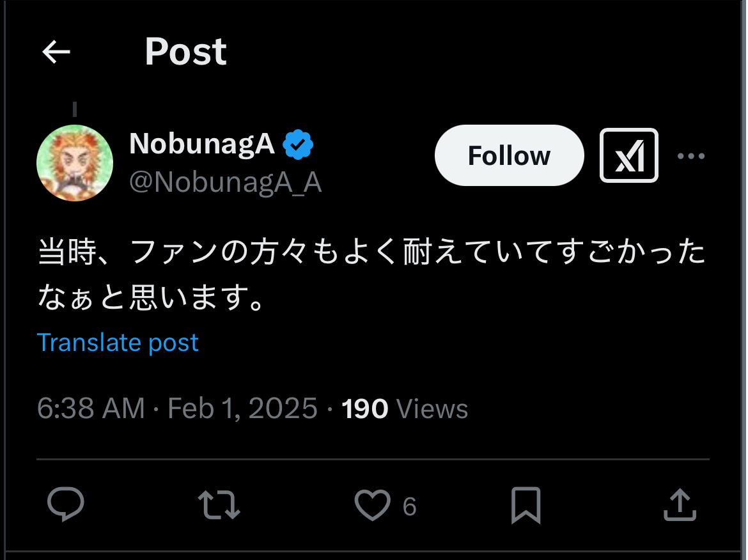
Task: Open the Grok explain-post icon
Action: pyautogui.click(x=628, y=155)
